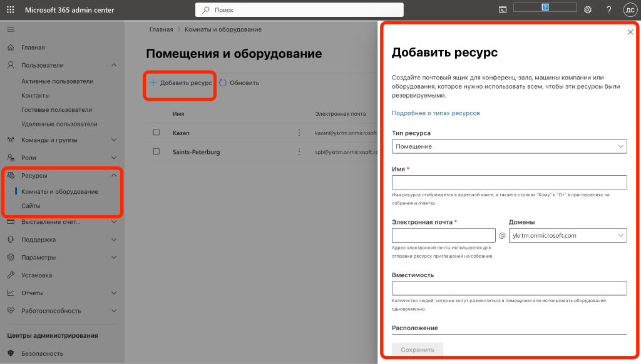The width and height of the screenshot is (641, 364).
Task: Click the Пользователи person icon
Action: [x=11, y=65]
